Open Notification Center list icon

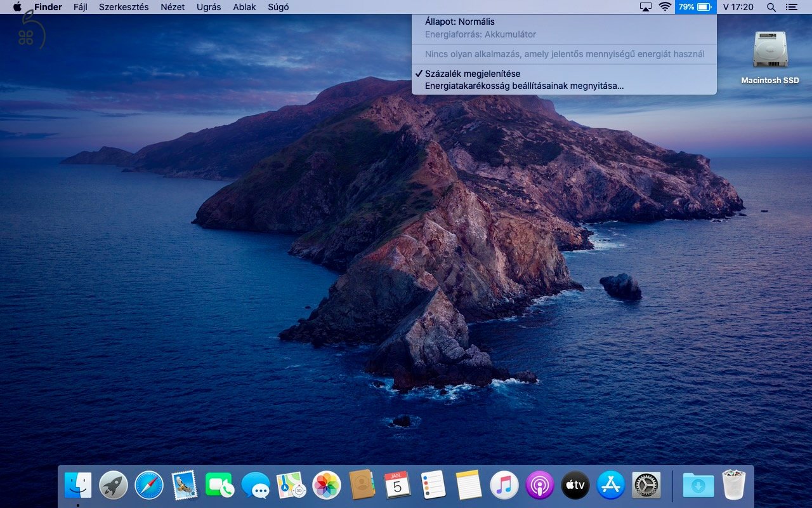click(791, 7)
